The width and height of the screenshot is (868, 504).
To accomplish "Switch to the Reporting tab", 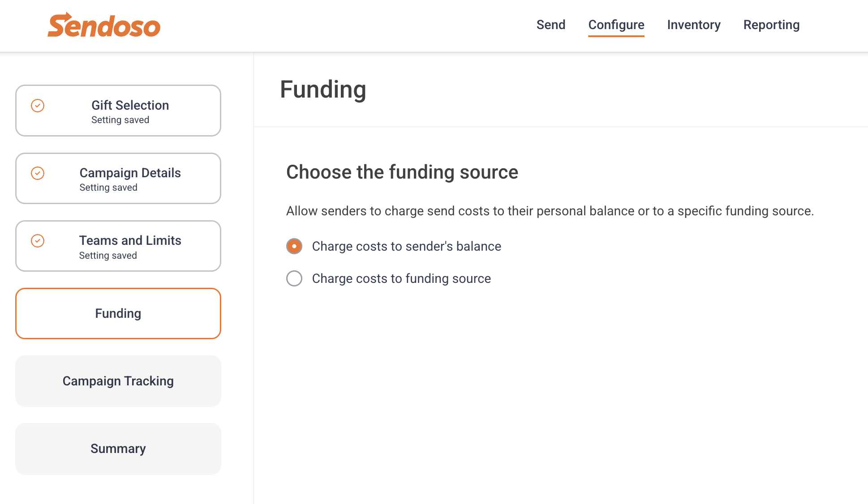I will (771, 25).
